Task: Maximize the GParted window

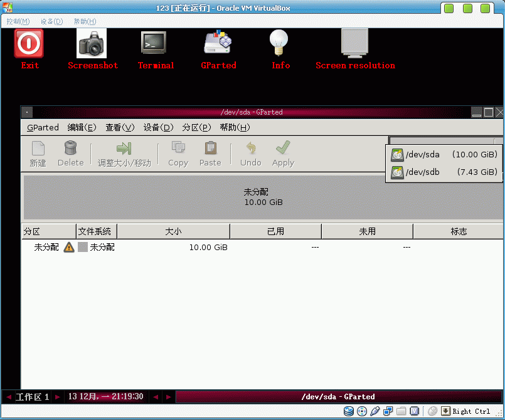Action: 489,112
